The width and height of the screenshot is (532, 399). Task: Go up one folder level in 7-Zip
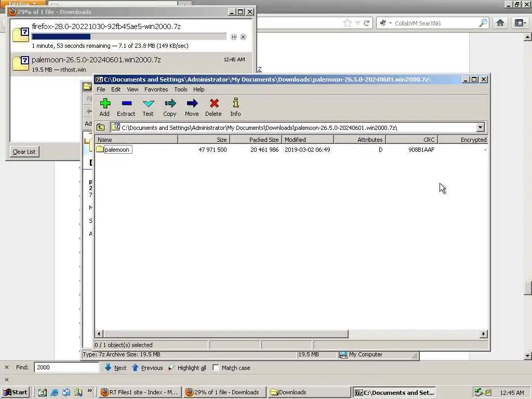[x=100, y=128]
